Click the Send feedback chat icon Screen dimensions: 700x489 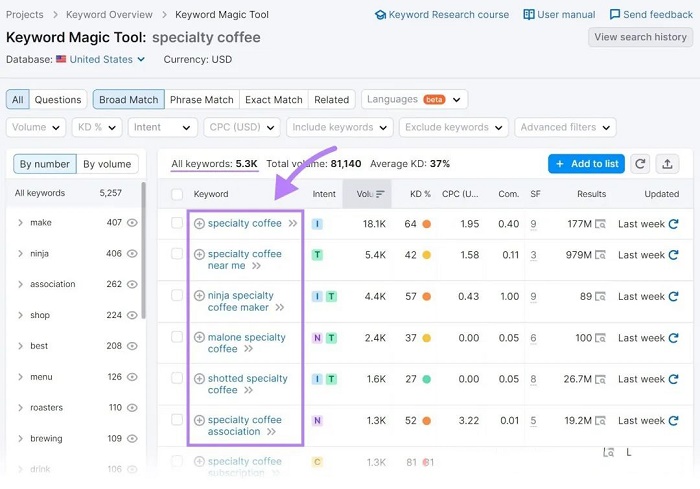615,15
